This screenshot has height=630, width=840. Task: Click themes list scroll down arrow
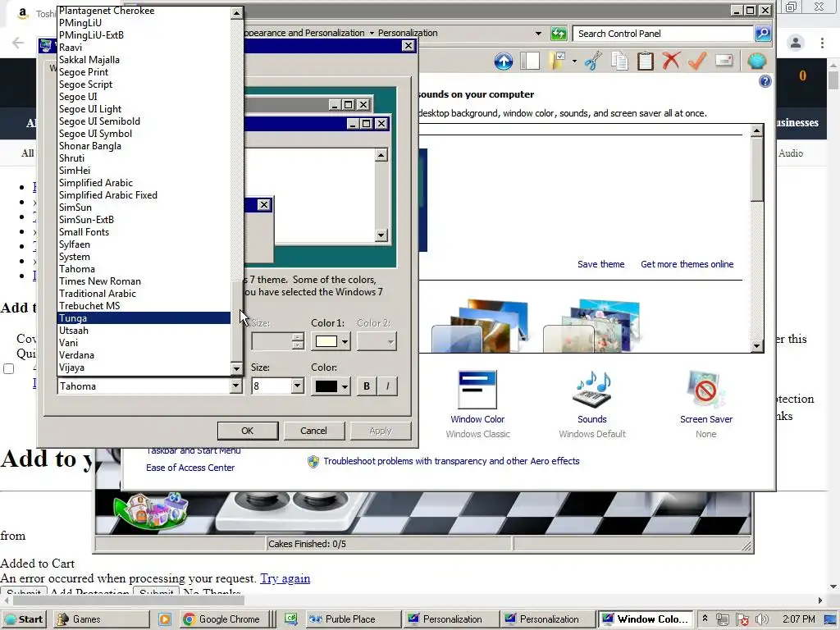[x=756, y=346]
